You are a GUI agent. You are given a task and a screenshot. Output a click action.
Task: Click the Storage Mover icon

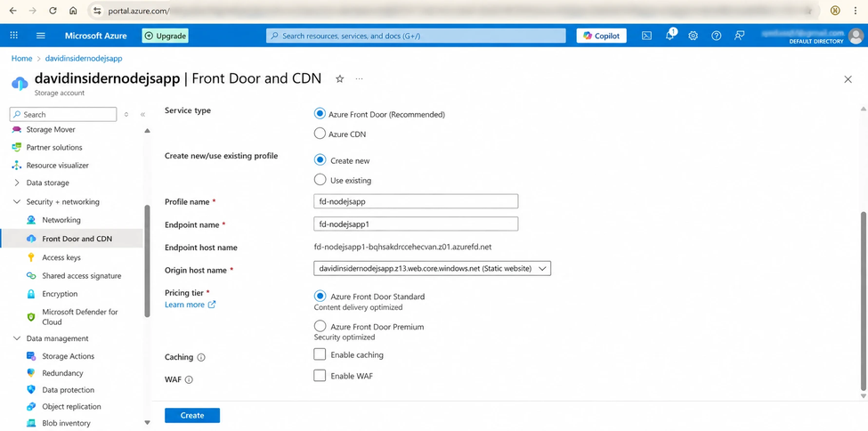16,130
